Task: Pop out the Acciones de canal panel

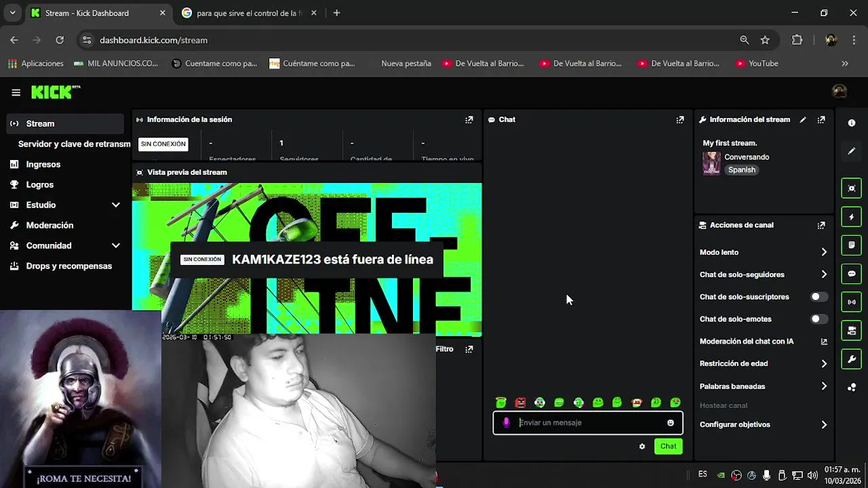Action: click(821, 225)
